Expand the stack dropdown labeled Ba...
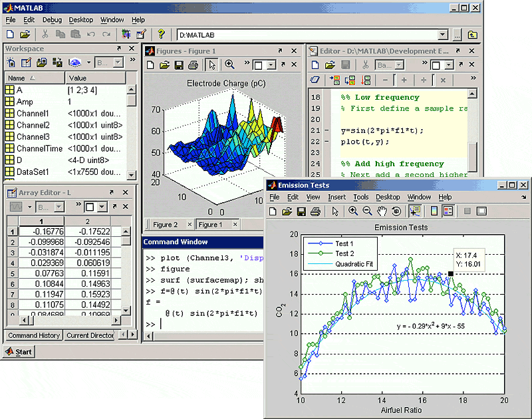Screen dimensions: 532x419 399,64
